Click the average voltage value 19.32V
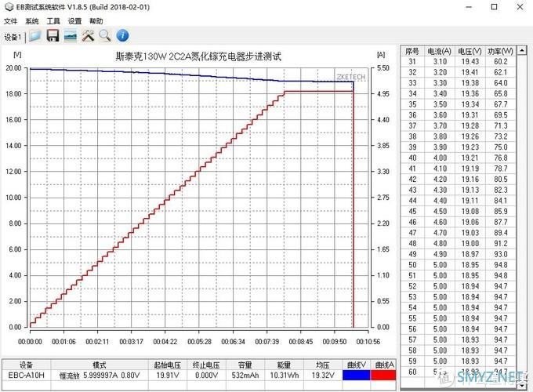 pyautogui.click(x=323, y=376)
